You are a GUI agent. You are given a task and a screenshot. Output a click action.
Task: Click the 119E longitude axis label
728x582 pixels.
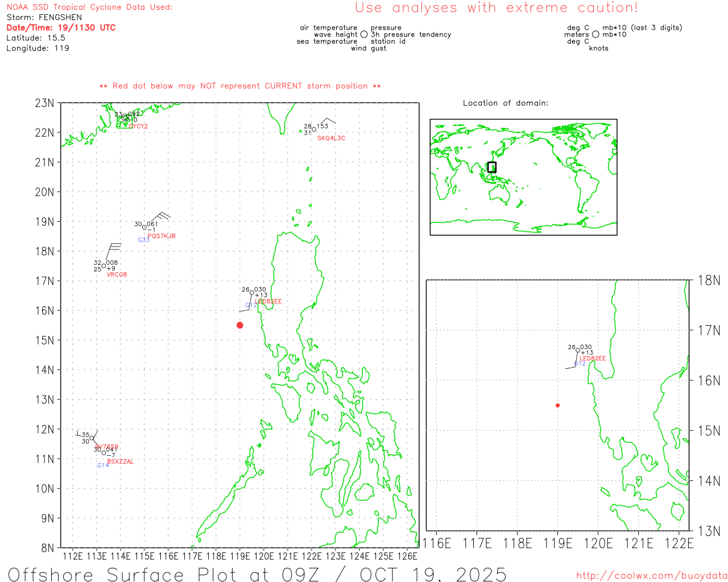(x=239, y=556)
